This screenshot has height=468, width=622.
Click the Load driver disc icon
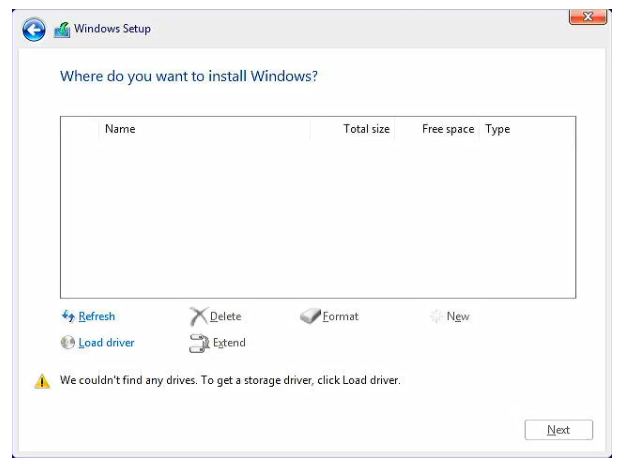click(x=68, y=342)
